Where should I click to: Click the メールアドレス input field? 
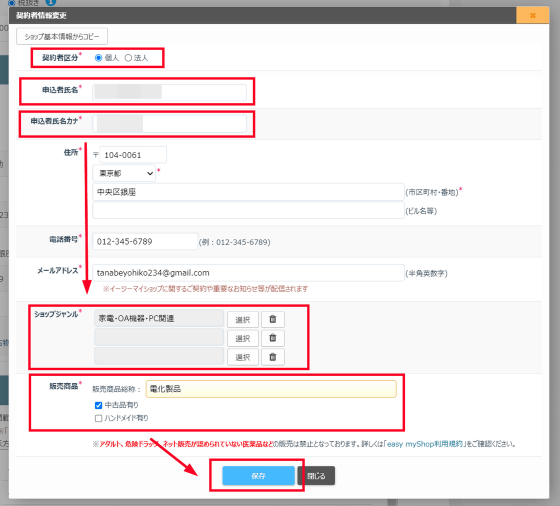click(248, 273)
